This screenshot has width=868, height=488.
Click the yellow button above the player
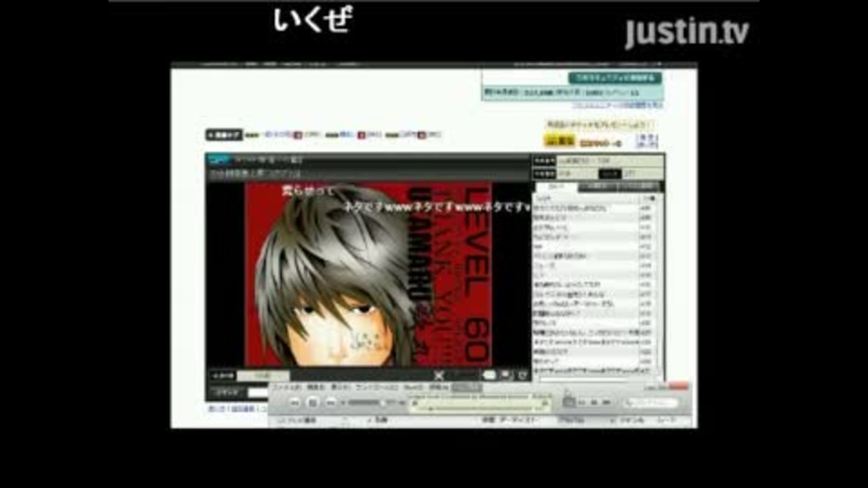pos(560,142)
